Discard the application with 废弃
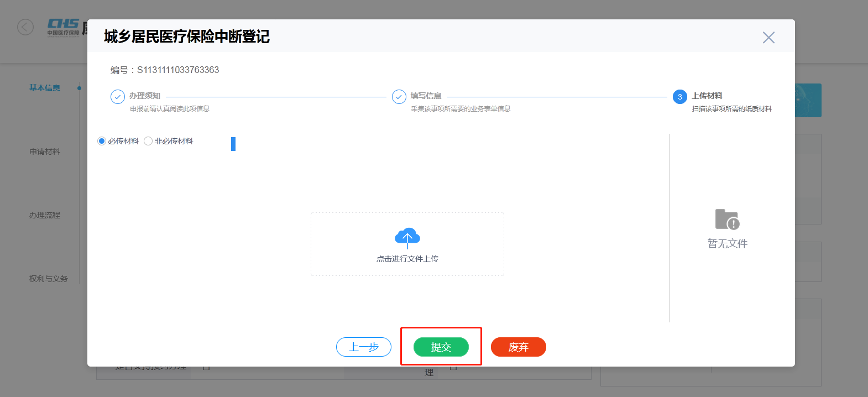868x397 pixels. [518, 347]
